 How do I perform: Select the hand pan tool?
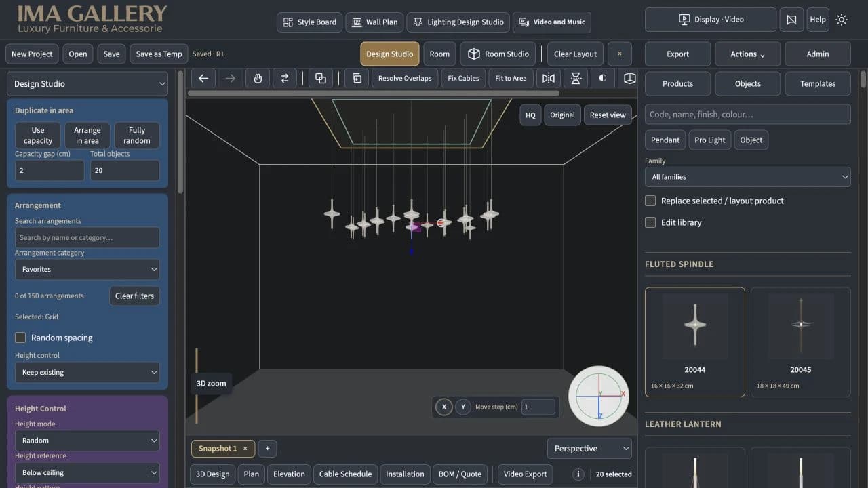pos(258,78)
